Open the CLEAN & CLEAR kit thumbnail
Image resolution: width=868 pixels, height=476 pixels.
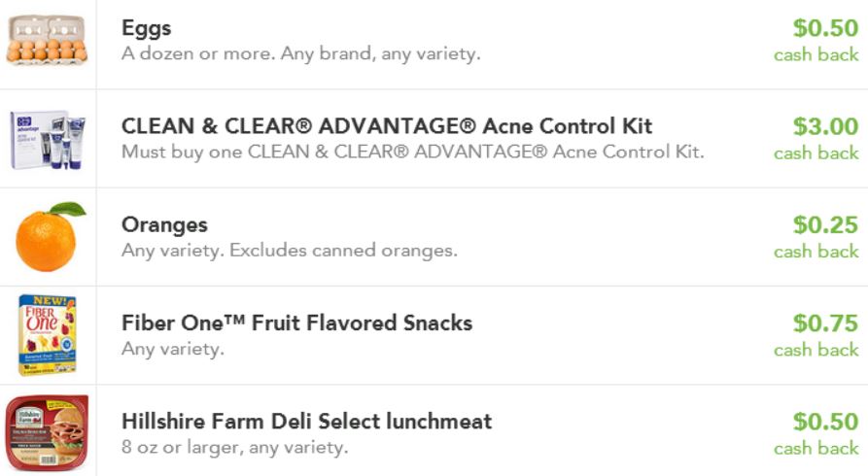tap(47, 139)
